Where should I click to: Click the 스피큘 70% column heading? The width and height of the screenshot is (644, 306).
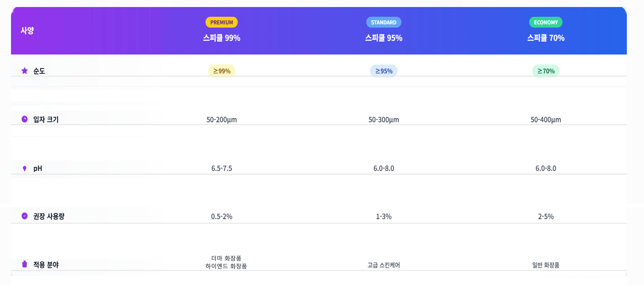[x=546, y=38]
